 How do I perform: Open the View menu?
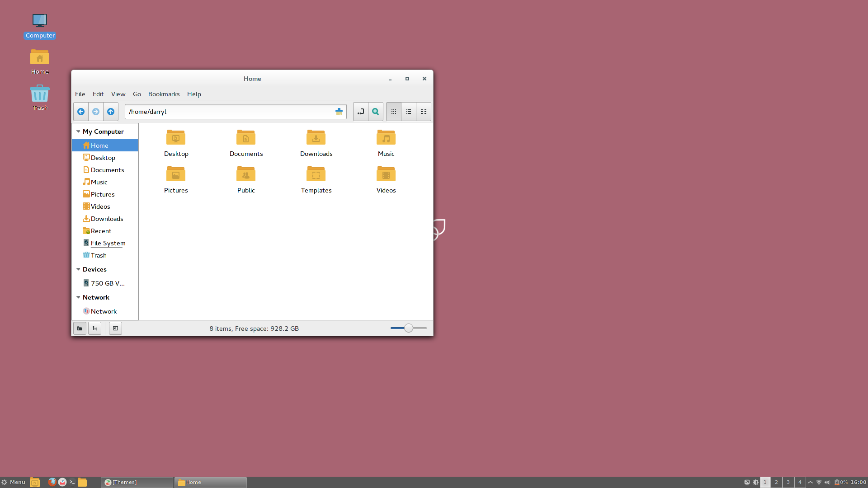(118, 94)
